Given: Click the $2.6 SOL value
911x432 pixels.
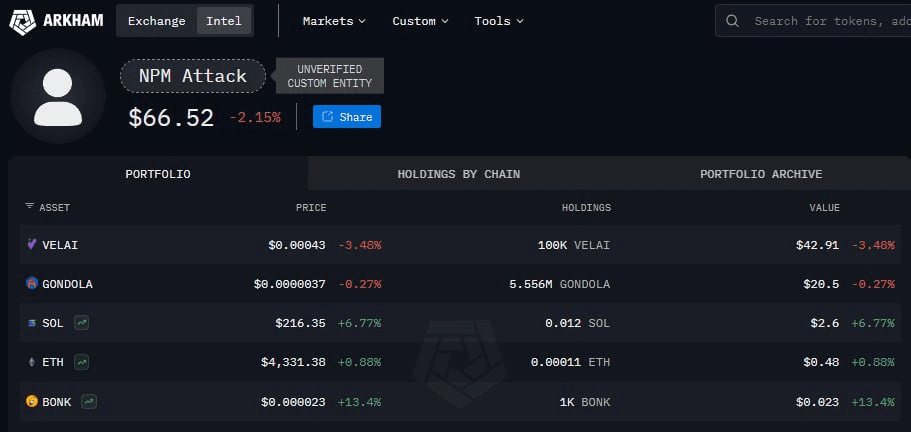Looking at the screenshot, I should pos(825,323).
